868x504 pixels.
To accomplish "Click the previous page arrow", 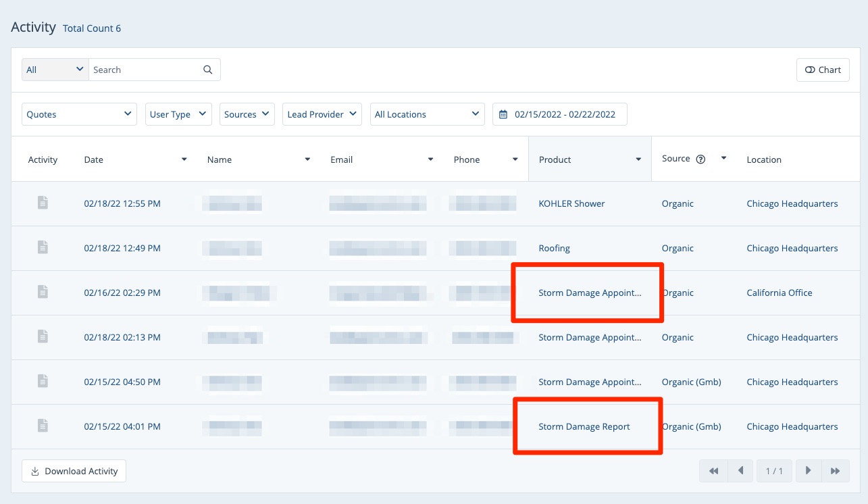I will 740,471.
